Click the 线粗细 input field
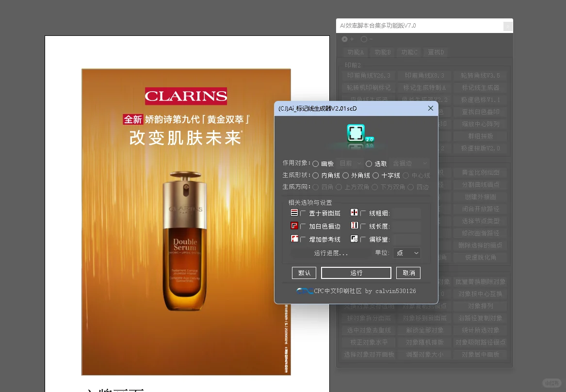Viewport: 566px width, 392px height. pyautogui.click(x=405, y=212)
